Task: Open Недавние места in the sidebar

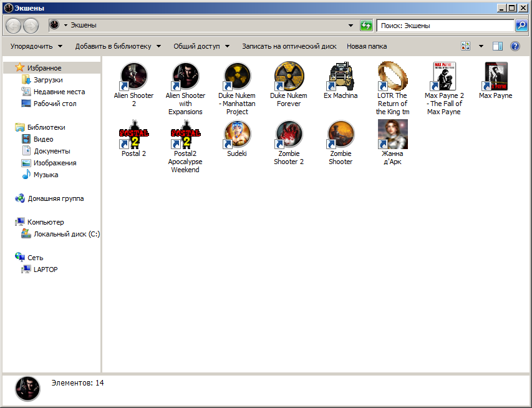Action: coord(59,92)
